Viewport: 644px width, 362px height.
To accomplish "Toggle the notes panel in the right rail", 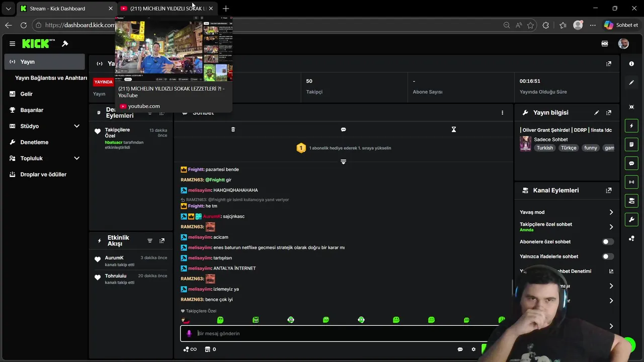I will tap(631, 144).
